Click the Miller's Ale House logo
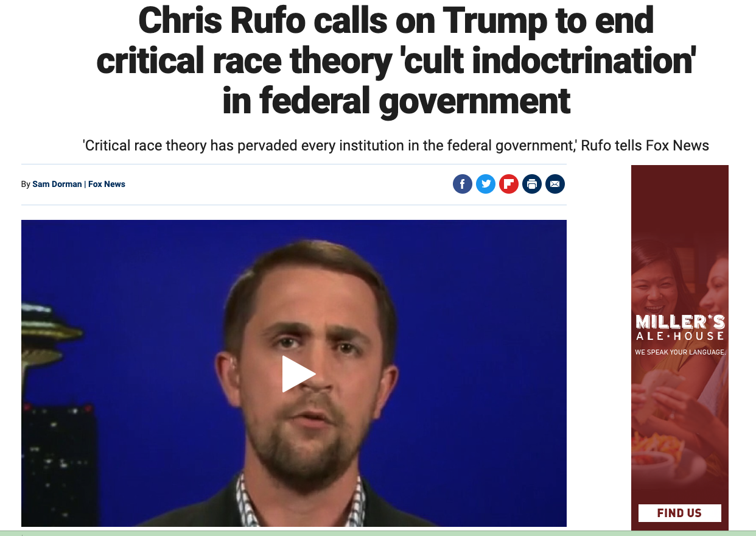Image resolution: width=756 pixels, height=536 pixels. click(680, 328)
